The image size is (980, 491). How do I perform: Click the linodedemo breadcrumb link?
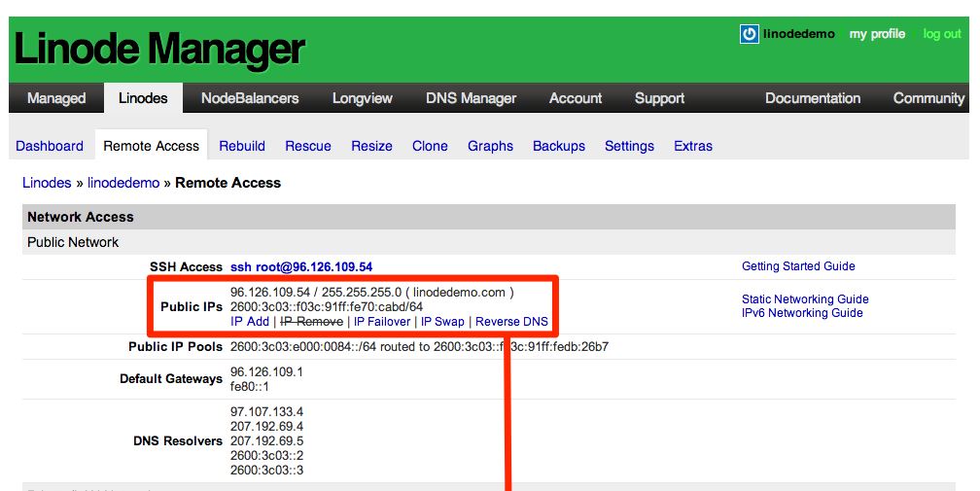(x=123, y=183)
